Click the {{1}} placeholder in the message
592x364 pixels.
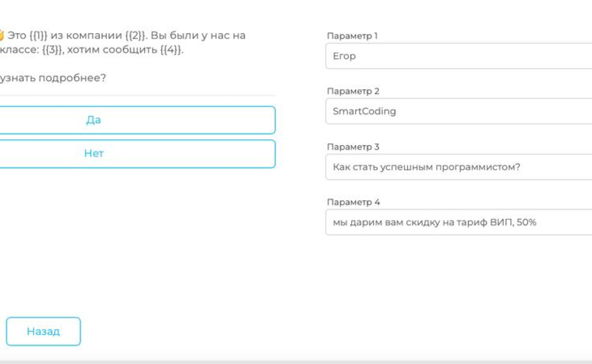tap(39, 35)
